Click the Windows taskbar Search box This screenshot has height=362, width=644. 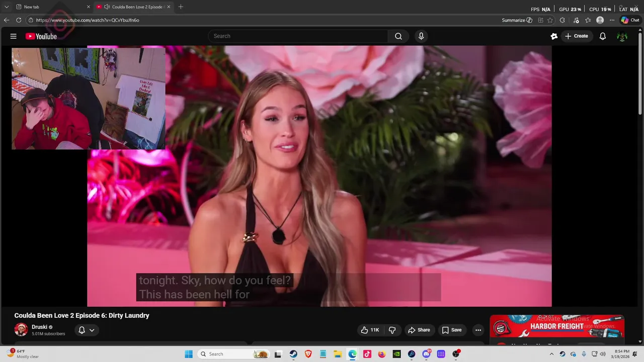click(x=234, y=354)
